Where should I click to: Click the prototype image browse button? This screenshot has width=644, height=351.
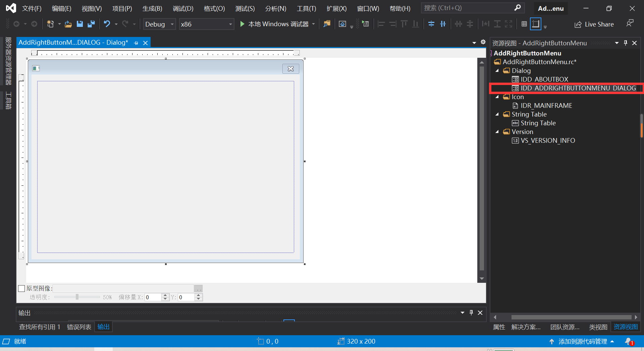coord(199,289)
